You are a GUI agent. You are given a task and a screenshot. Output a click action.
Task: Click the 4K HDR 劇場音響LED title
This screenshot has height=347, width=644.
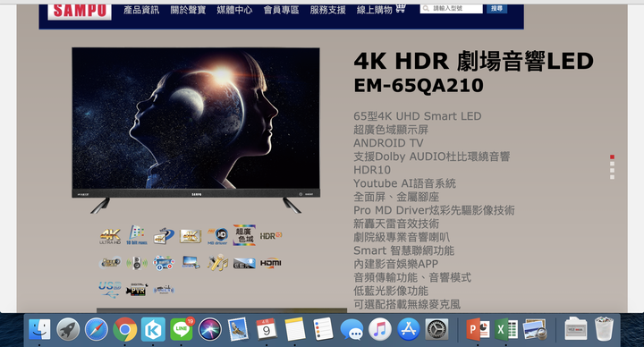pos(473,61)
